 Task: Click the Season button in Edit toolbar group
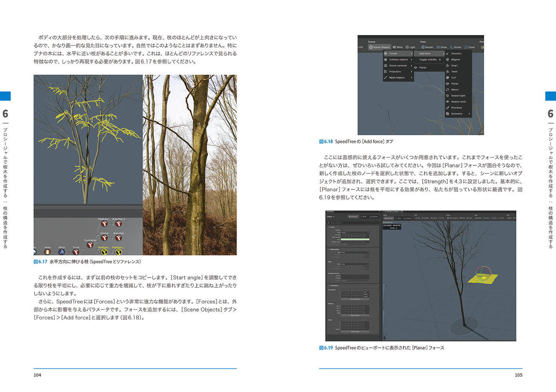pos(434,218)
